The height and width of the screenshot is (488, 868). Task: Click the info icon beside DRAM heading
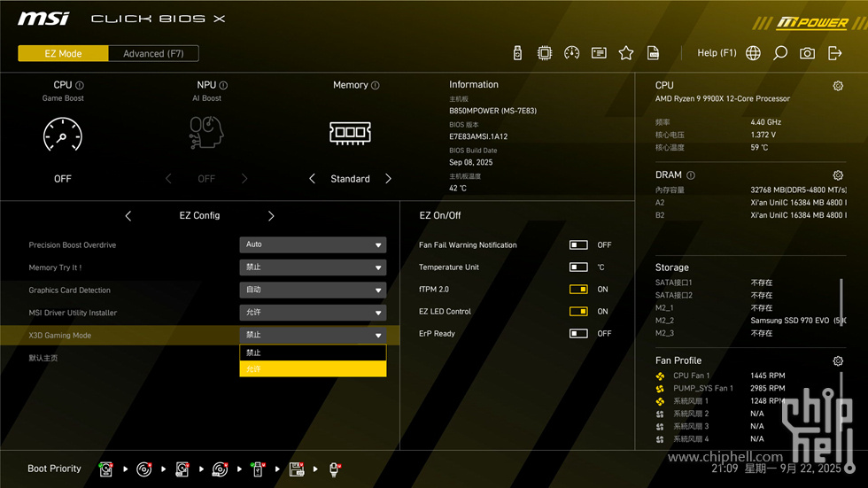coord(691,175)
